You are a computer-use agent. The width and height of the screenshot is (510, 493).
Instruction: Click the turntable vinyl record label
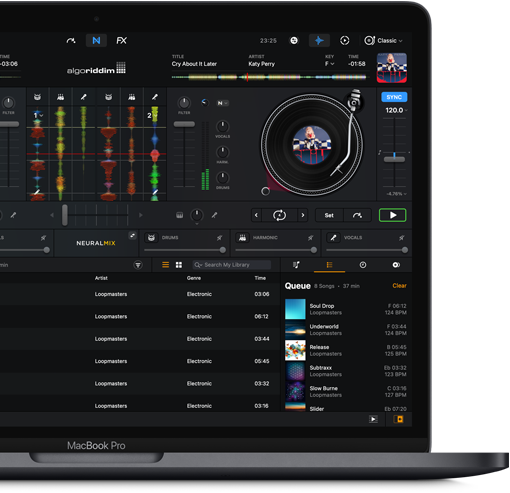tap(312, 145)
